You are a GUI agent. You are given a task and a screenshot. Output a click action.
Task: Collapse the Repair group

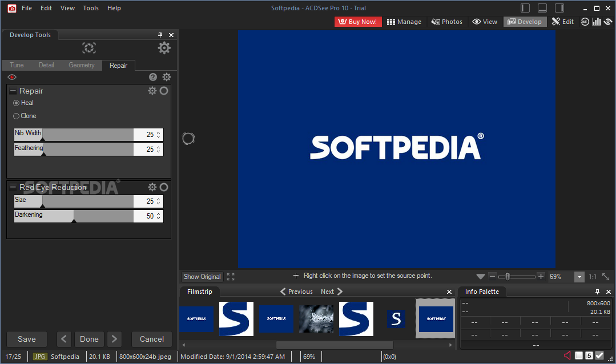pos(13,91)
